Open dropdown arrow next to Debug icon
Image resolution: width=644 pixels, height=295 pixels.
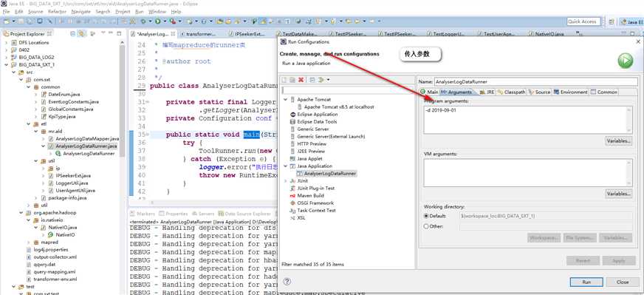click(x=150, y=21)
